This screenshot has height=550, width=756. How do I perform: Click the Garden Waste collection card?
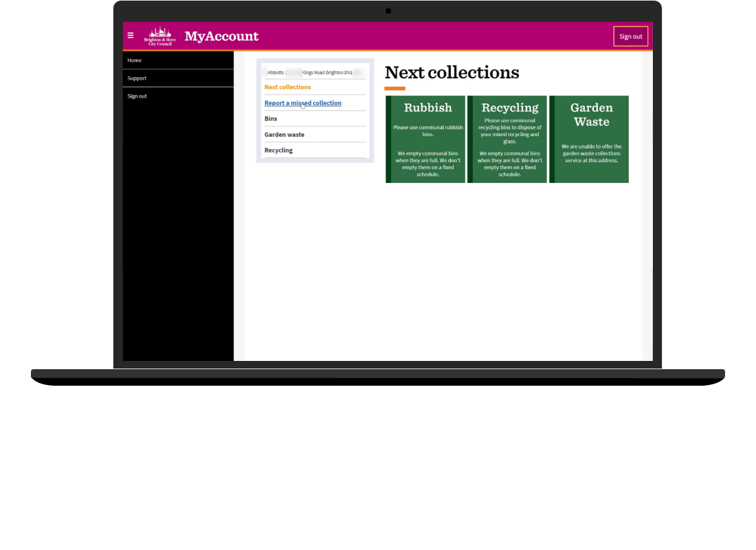click(x=589, y=140)
